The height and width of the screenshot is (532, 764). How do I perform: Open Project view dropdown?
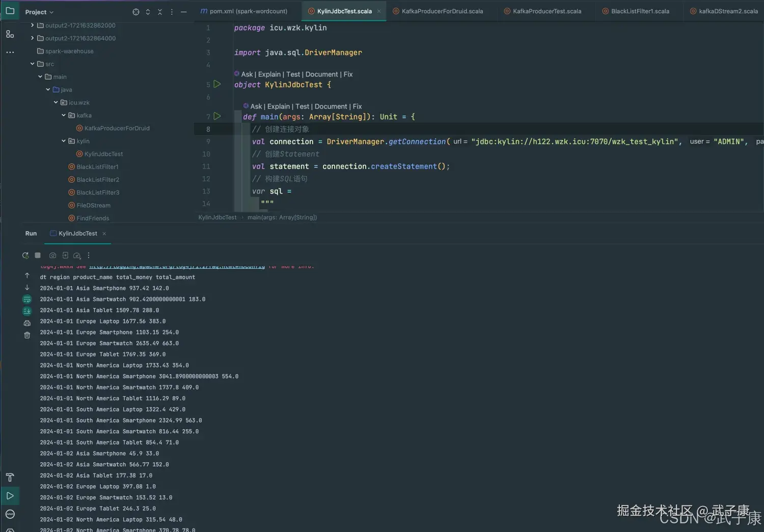point(39,12)
